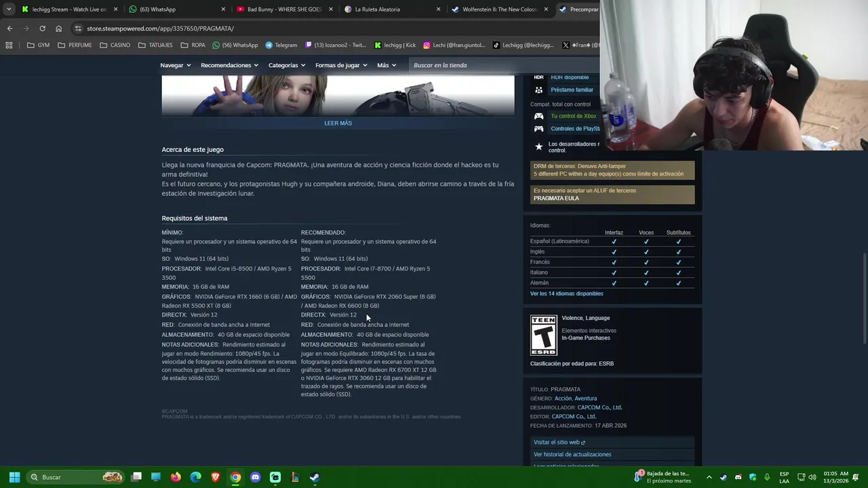Expand the Categorías menu
The height and width of the screenshot is (488, 868).
pos(287,65)
